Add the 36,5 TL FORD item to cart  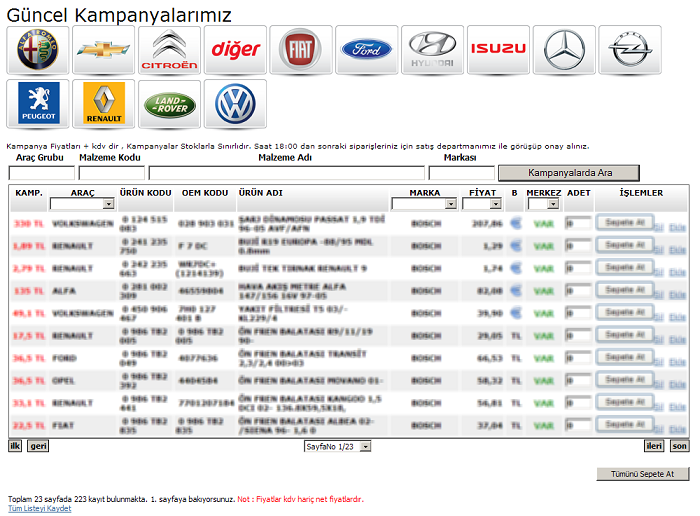(x=625, y=357)
